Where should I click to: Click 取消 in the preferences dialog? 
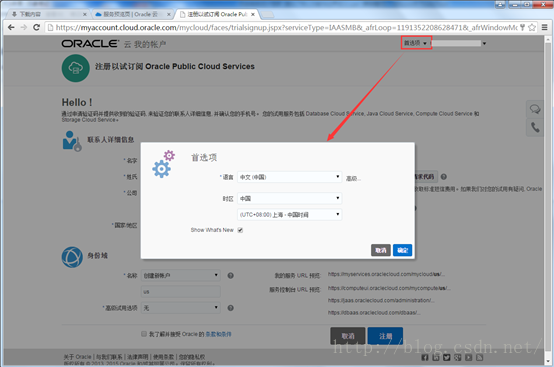(x=381, y=250)
